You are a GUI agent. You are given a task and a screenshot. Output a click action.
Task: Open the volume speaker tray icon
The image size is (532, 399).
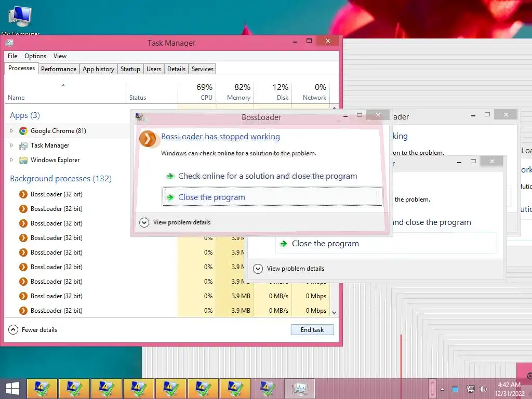click(x=483, y=389)
